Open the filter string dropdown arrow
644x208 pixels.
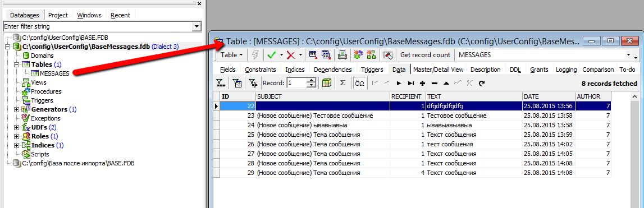coord(196,27)
